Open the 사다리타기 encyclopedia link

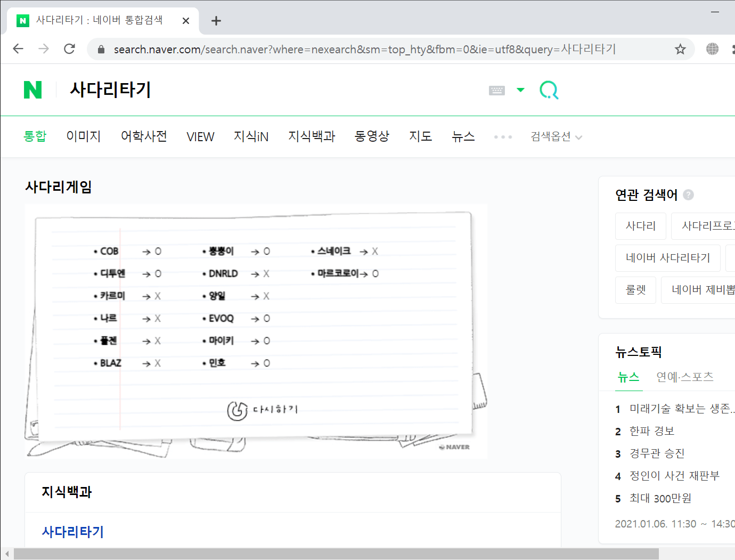[73, 532]
